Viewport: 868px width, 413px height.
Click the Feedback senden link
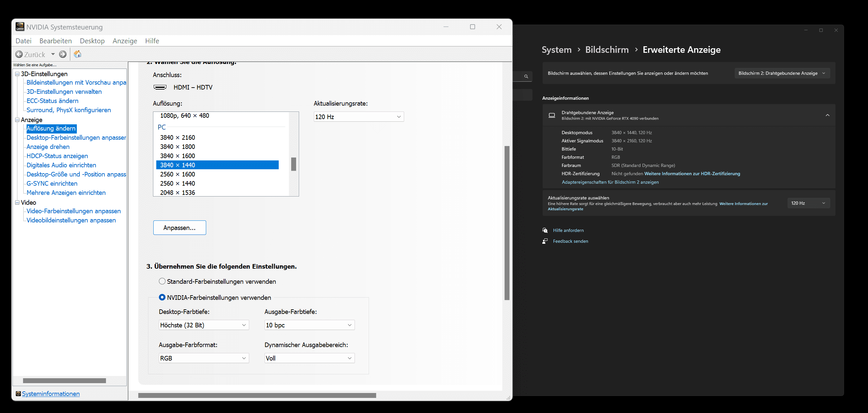(x=571, y=241)
